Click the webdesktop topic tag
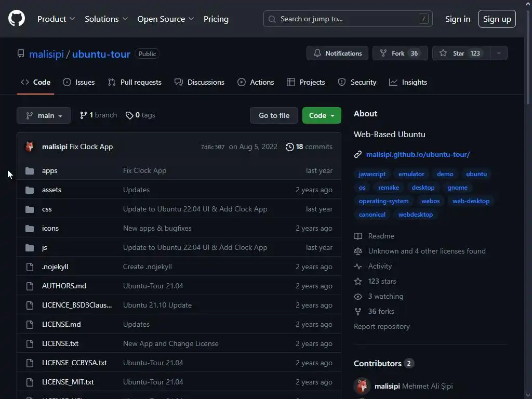Screen dimensions: 532x399 tap(415, 215)
